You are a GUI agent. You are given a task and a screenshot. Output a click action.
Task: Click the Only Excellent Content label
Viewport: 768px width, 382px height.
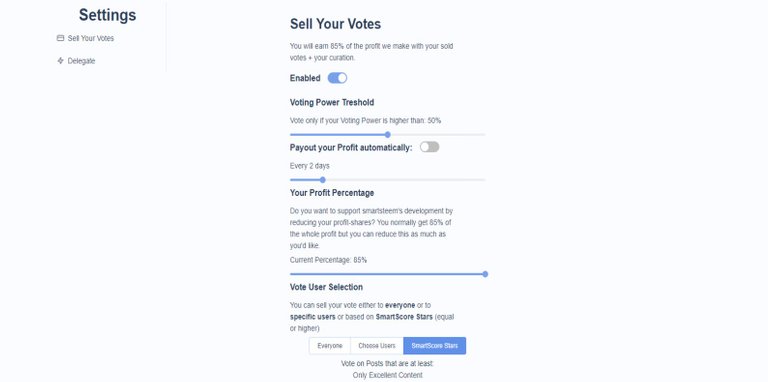387,375
